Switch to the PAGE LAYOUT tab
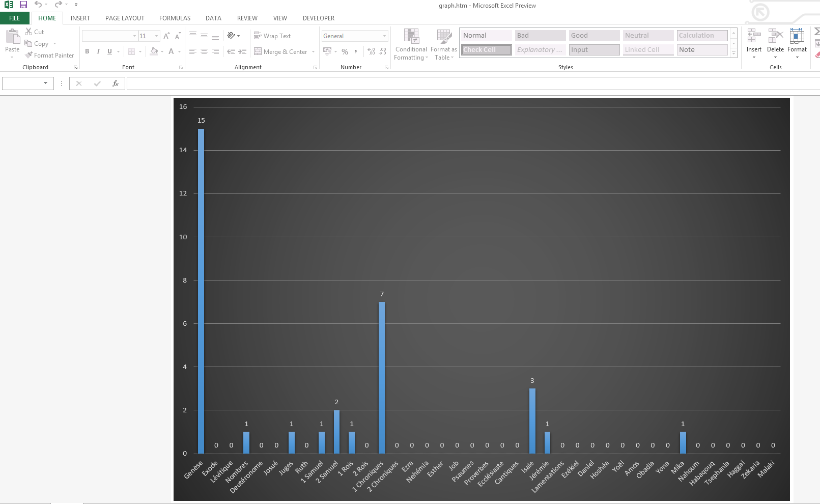 coord(125,18)
